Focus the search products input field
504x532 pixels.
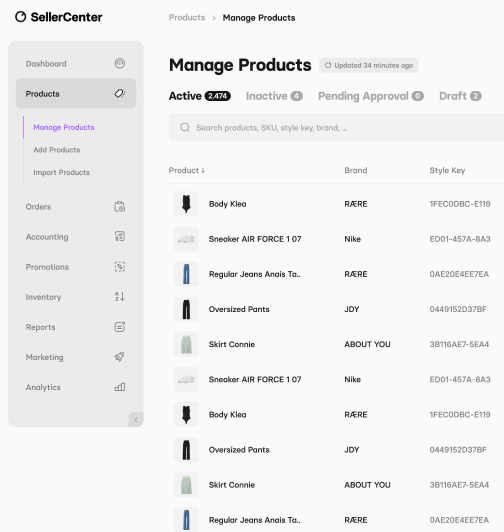click(x=336, y=128)
